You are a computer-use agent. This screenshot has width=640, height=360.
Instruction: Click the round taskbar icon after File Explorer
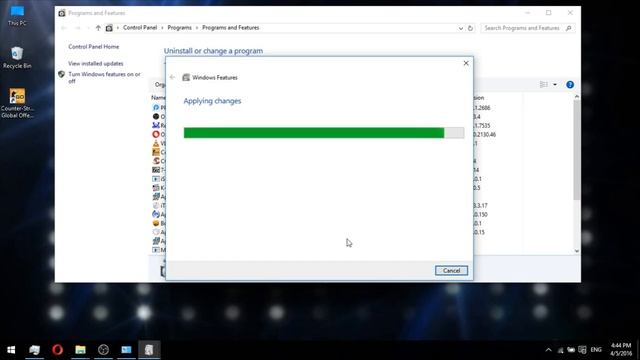point(103,350)
